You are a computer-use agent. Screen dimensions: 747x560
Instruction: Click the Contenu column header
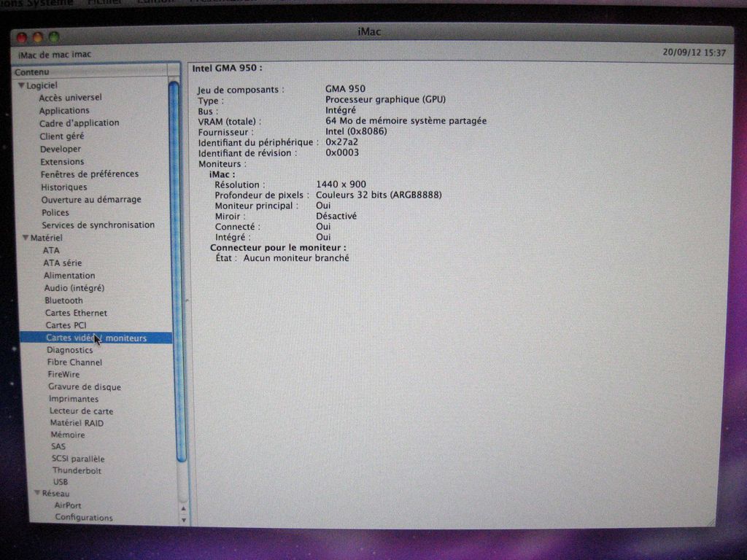tap(90, 72)
